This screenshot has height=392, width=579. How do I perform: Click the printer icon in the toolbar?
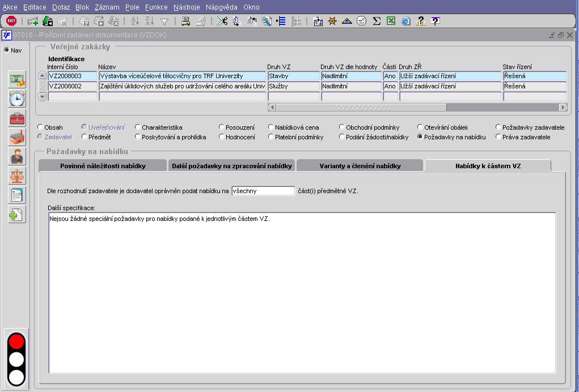point(186,22)
